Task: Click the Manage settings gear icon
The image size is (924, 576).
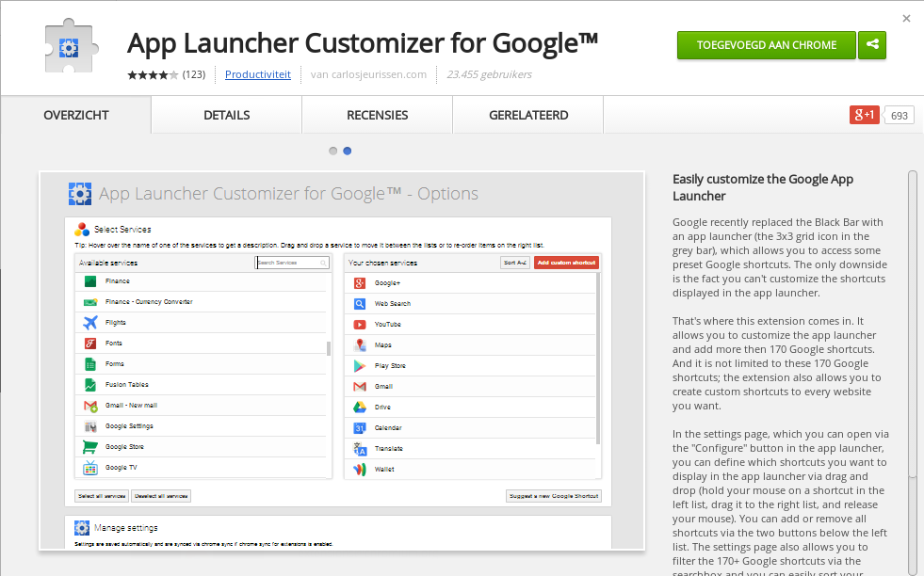Action: click(82, 528)
